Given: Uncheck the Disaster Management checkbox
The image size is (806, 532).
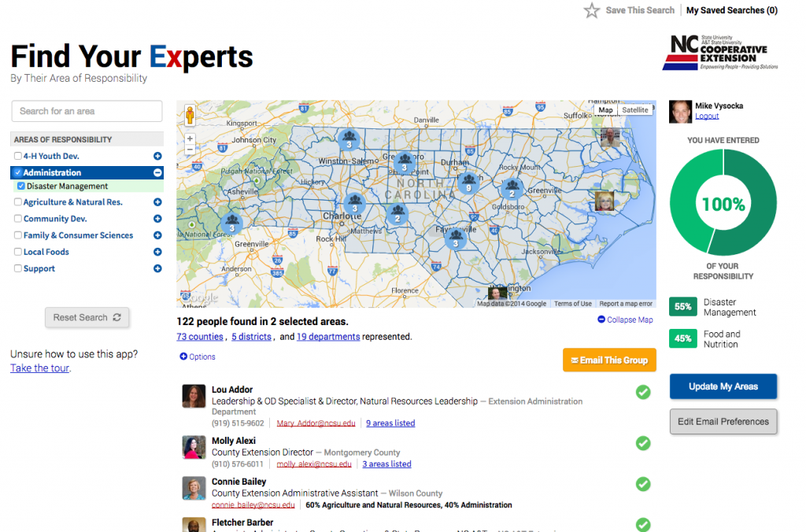Looking at the screenshot, I should pos(21,186).
